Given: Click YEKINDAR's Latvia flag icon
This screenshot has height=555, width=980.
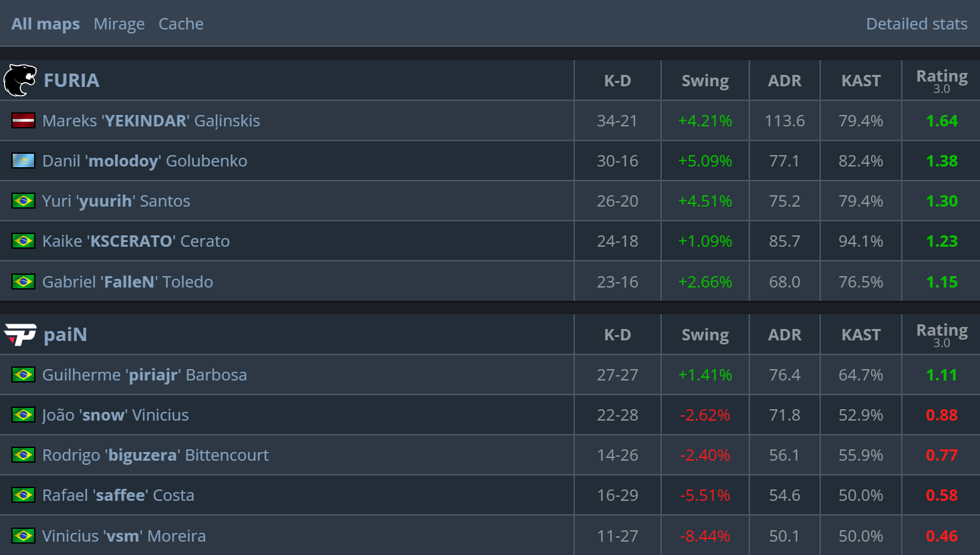Looking at the screenshot, I should (23, 120).
